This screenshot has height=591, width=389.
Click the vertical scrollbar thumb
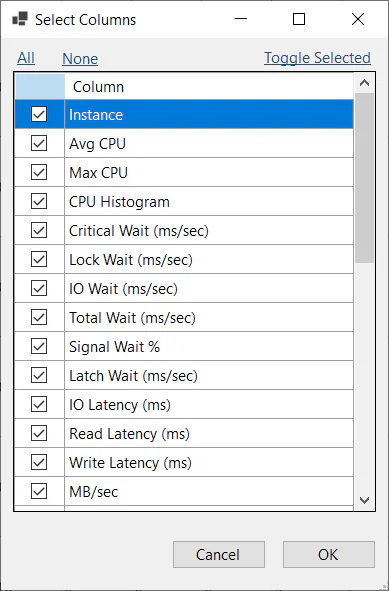point(364,178)
